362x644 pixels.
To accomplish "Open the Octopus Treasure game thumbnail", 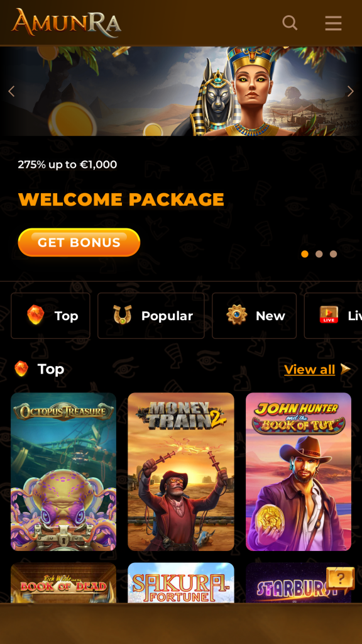I will [63, 472].
